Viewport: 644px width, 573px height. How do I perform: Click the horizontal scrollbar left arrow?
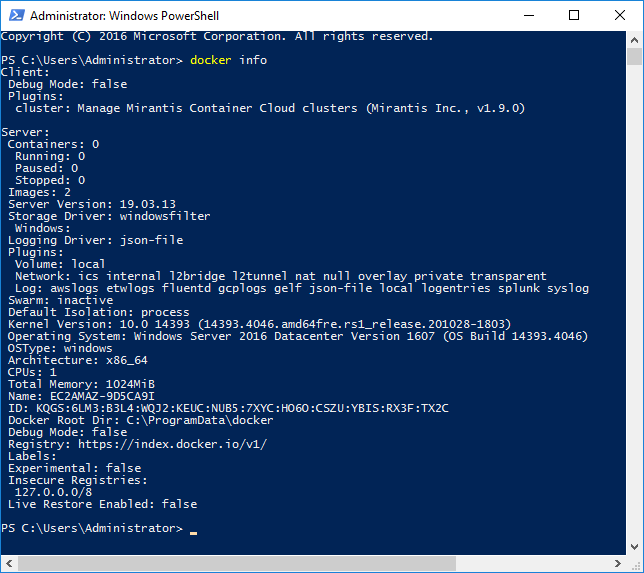8,564
